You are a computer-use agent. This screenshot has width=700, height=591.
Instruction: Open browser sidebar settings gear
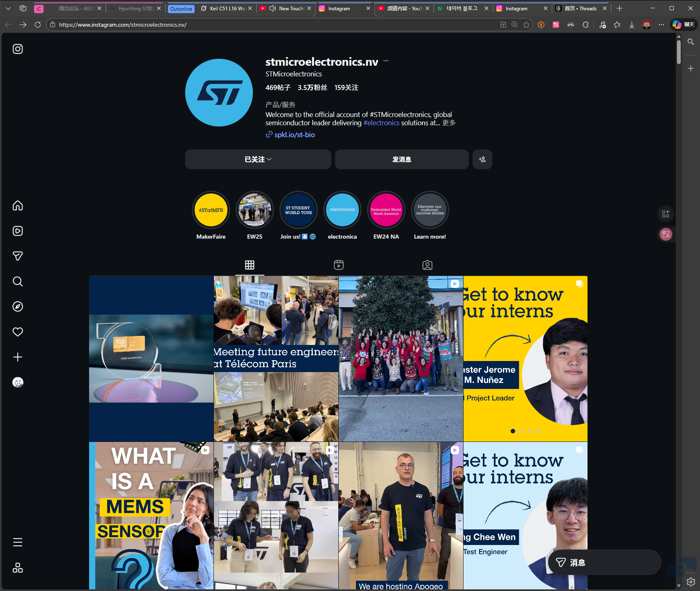click(x=691, y=582)
